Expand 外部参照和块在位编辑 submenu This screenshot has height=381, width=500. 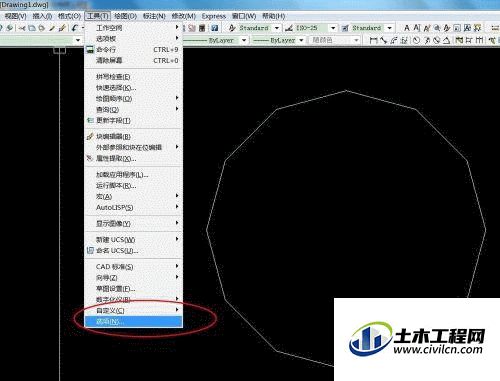pos(133,147)
